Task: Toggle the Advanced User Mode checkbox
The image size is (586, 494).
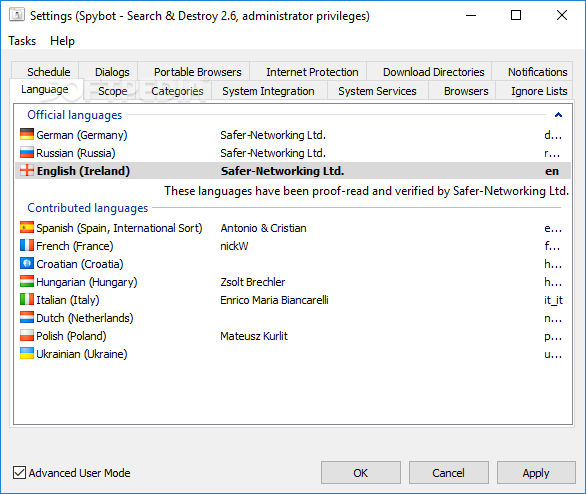Action: pos(19,472)
